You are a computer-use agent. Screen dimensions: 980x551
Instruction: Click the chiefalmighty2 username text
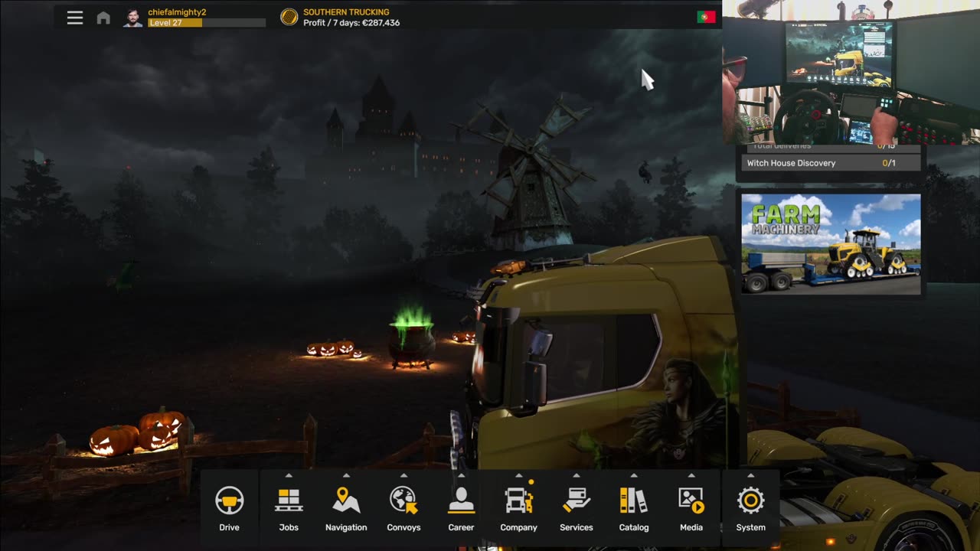coord(177,12)
